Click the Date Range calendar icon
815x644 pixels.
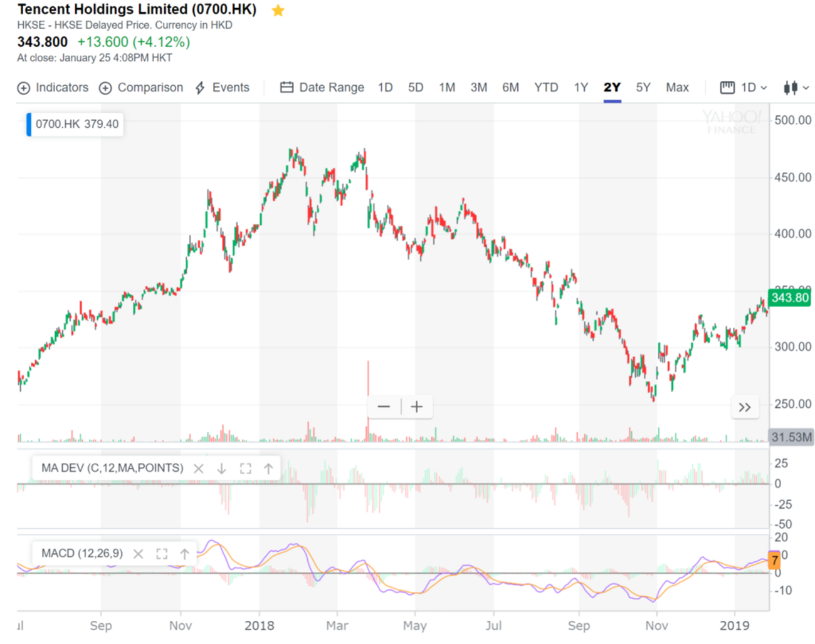pos(287,88)
